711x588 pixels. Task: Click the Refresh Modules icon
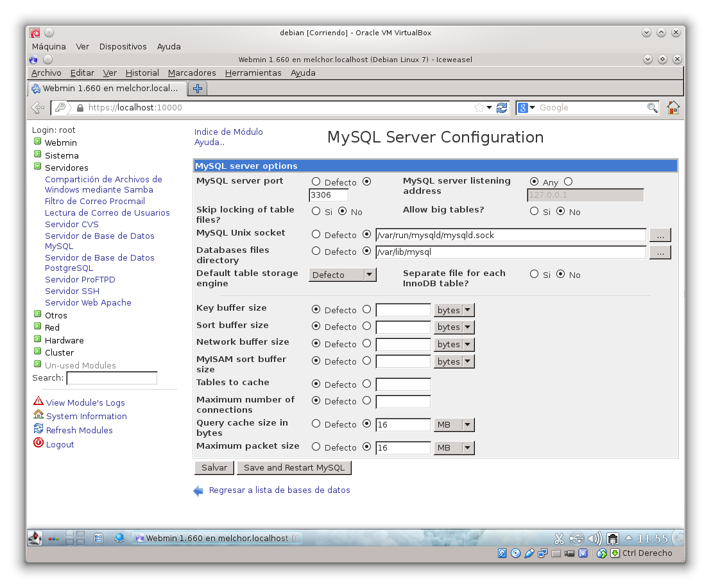click(39, 429)
